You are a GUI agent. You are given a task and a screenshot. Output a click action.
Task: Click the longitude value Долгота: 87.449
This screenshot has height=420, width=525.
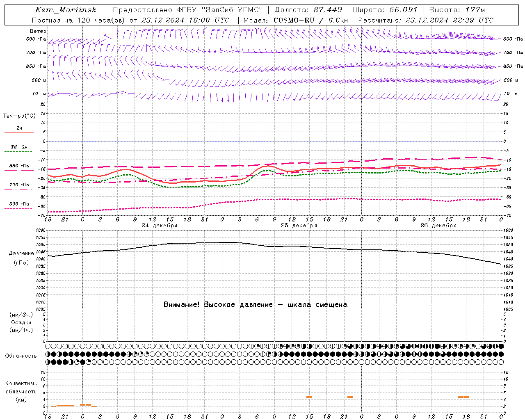pyautogui.click(x=308, y=10)
